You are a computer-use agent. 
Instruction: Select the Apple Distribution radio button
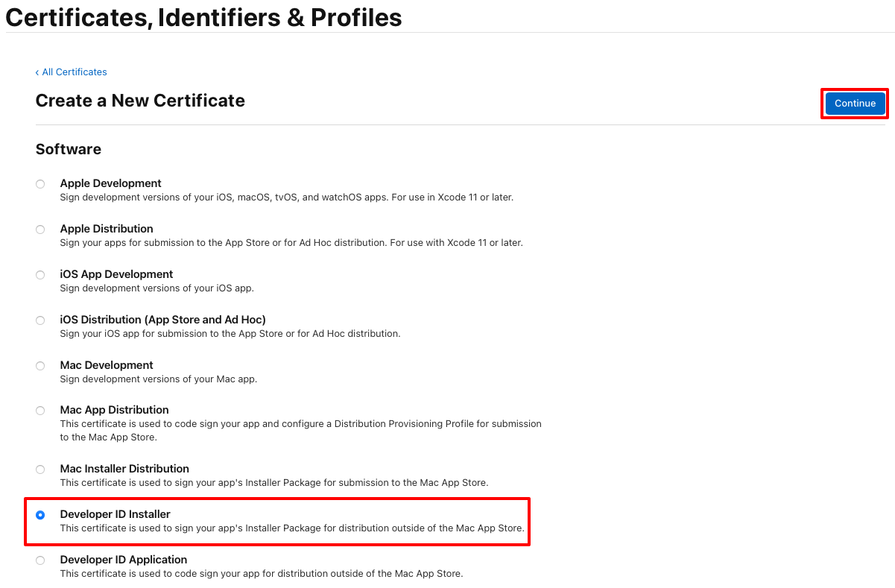pos(40,230)
